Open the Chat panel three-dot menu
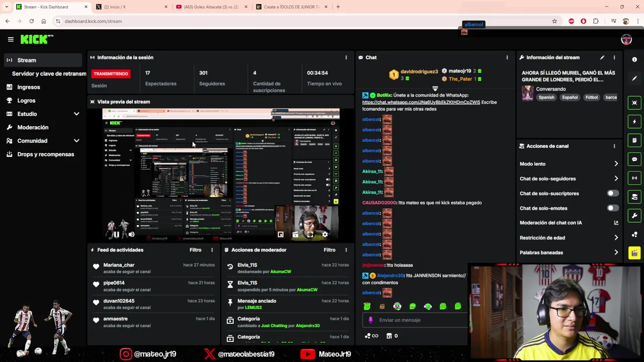 coord(507,57)
